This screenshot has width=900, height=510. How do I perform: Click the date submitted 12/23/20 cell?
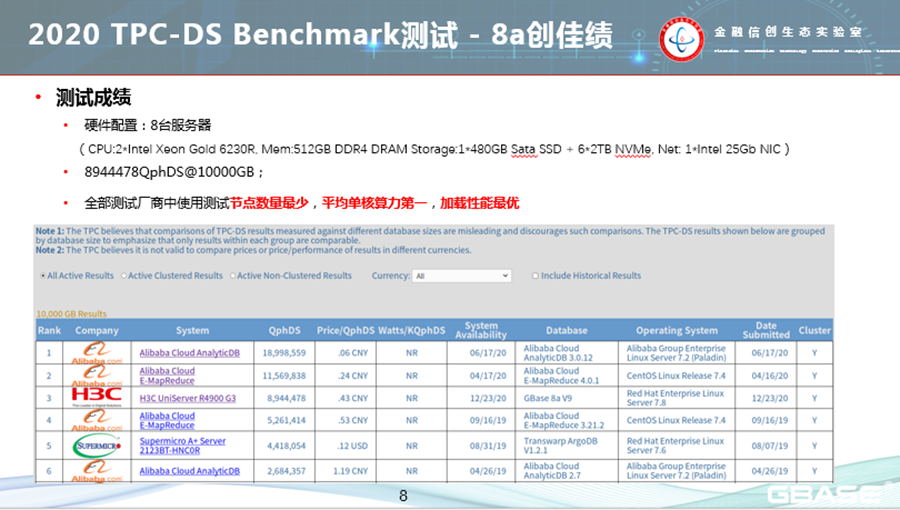click(770, 398)
